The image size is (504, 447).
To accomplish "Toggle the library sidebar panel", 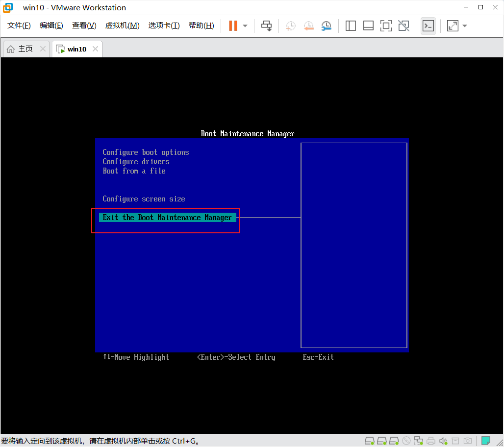I will point(351,25).
